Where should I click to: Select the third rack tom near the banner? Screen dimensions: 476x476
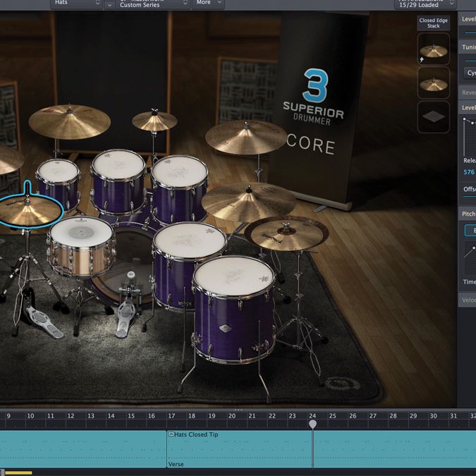click(x=179, y=189)
